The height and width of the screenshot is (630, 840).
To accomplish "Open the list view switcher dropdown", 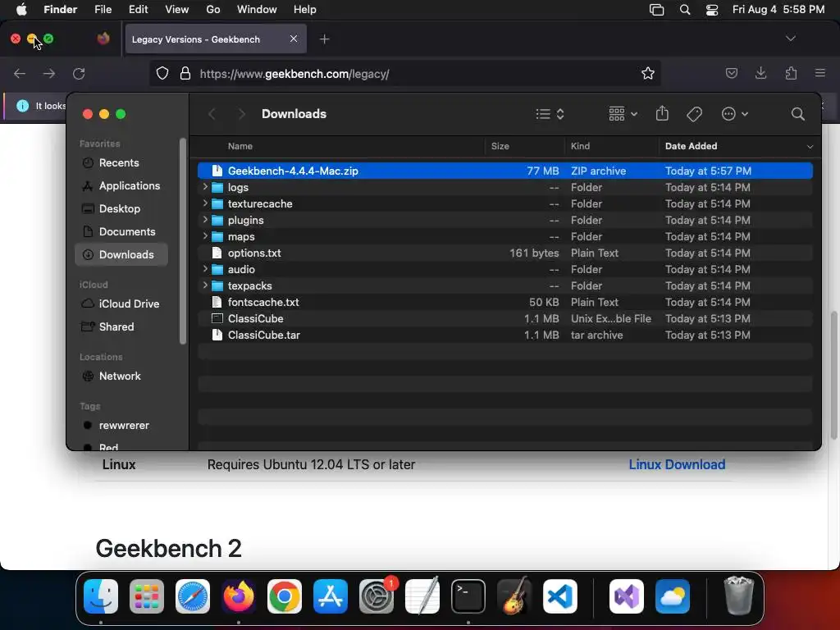I will (550, 113).
